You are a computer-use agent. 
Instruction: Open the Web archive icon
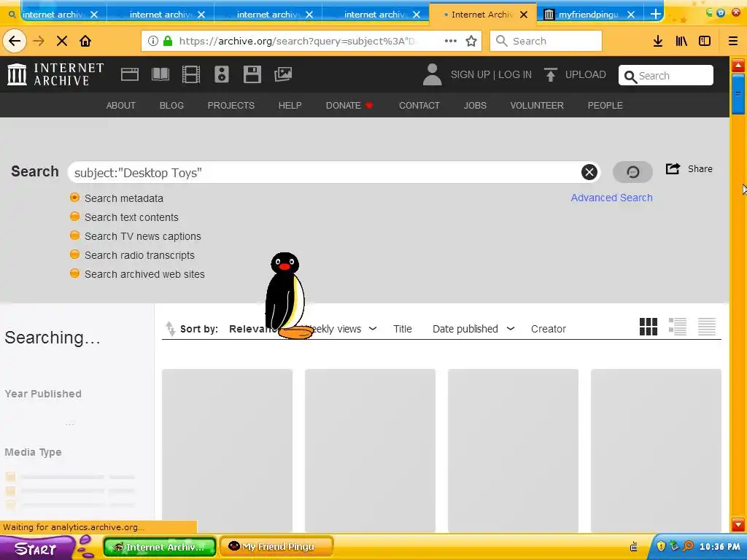[x=130, y=74]
